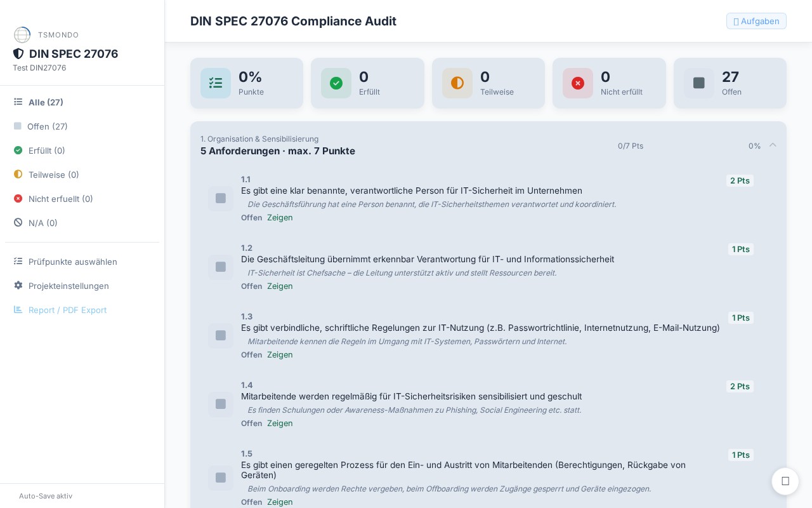Viewport: 812px width, 508px height.
Task: Click the green check icon on Erfüllt card
Action: (336, 83)
